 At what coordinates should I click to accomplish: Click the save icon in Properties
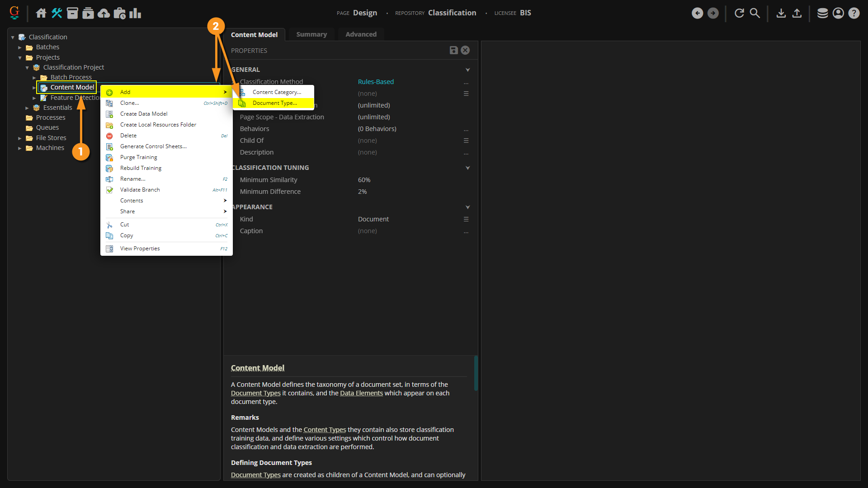click(x=453, y=50)
